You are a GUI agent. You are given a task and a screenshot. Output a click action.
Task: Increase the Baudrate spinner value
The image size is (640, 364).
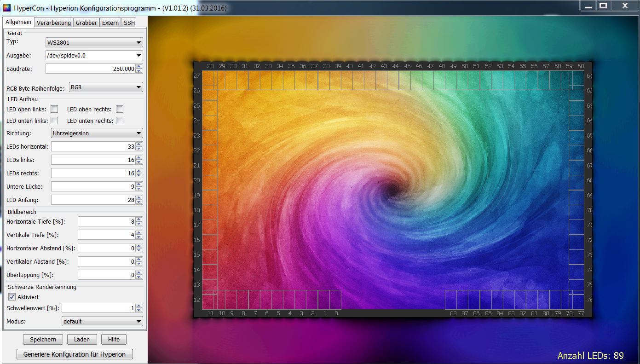click(139, 66)
